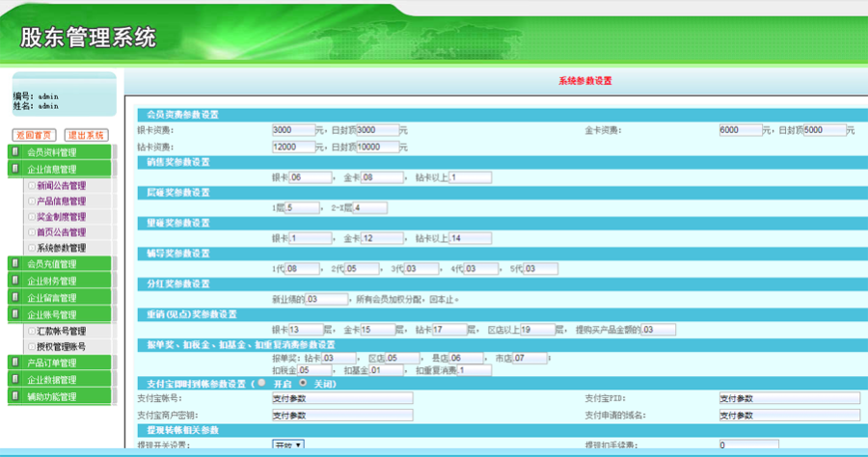Click 辅导奖 5代 input field
Screen dimensions: 868x457
click(541, 269)
